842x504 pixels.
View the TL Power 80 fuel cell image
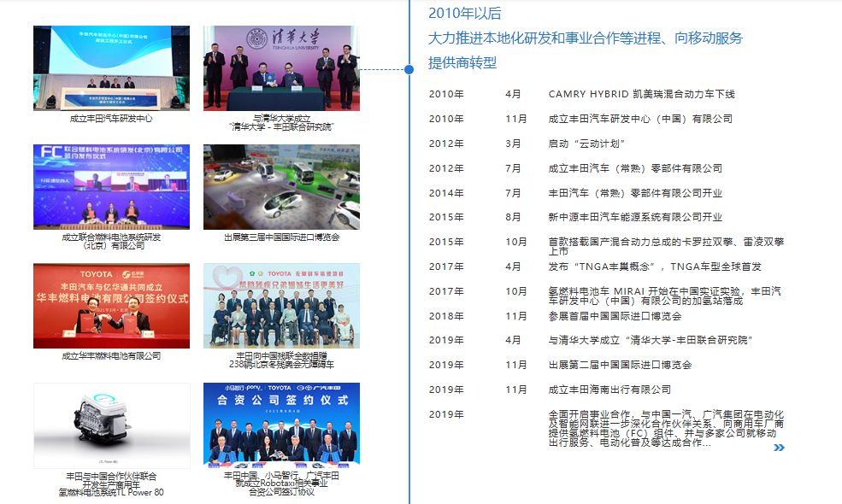(x=111, y=425)
